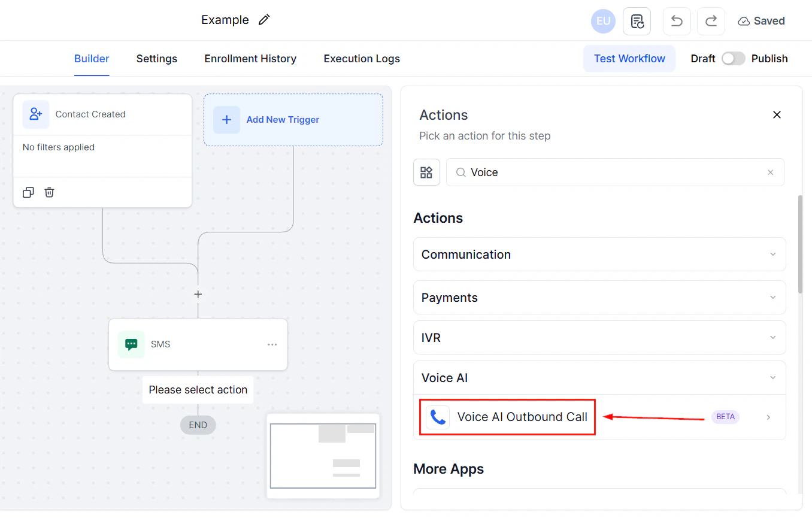This screenshot has width=812, height=518.
Task: Switch to the Enrollment History tab
Action: (250, 58)
